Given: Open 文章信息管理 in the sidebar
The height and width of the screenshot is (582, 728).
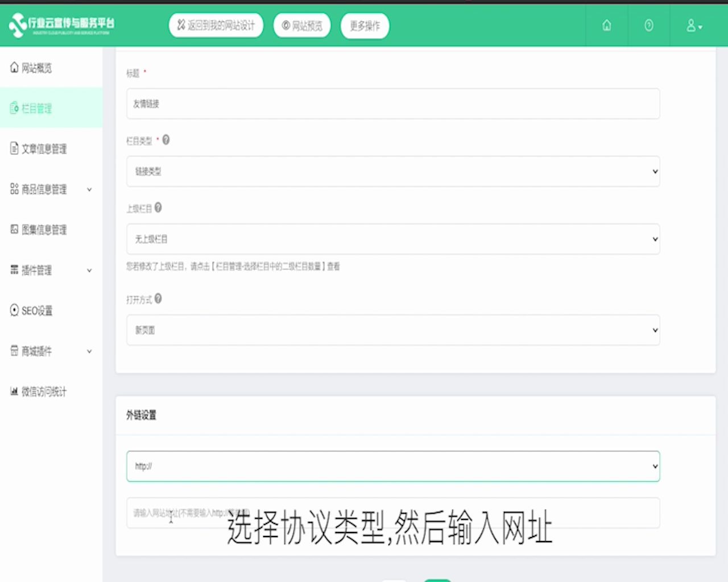Looking at the screenshot, I should tap(51, 148).
